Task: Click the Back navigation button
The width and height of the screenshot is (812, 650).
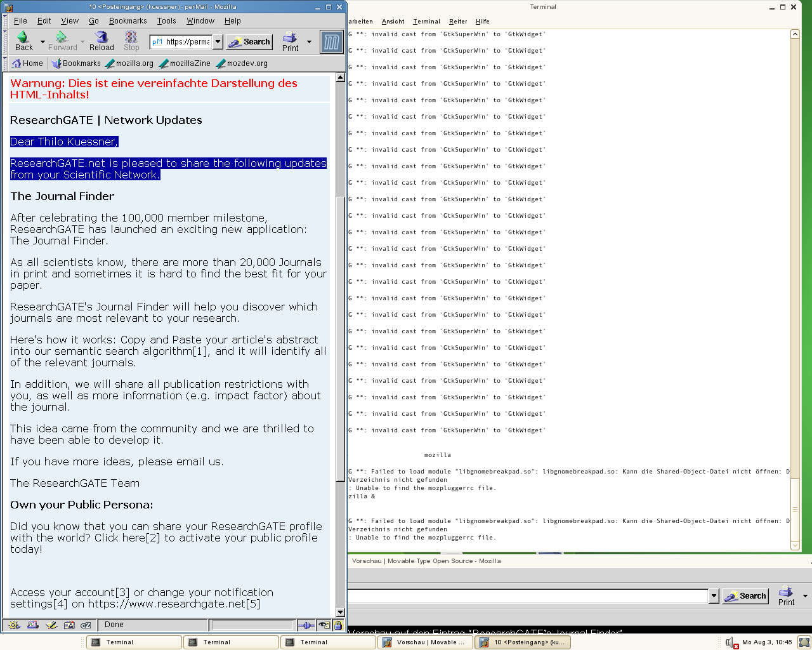Action: pyautogui.click(x=23, y=41)
